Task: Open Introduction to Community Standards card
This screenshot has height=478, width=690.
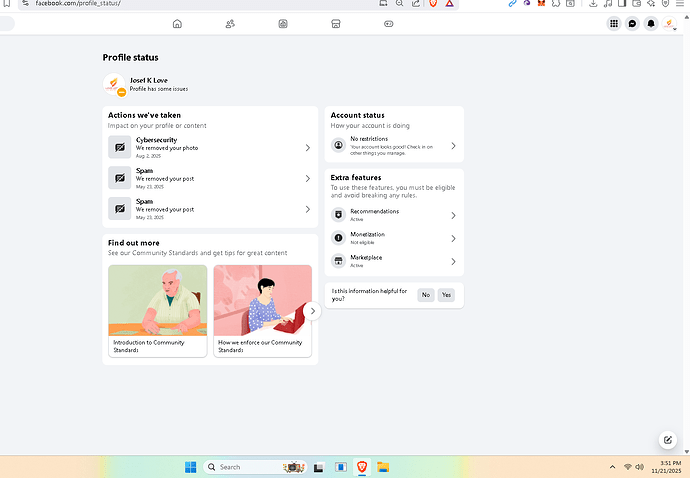Action: (157, 310)
